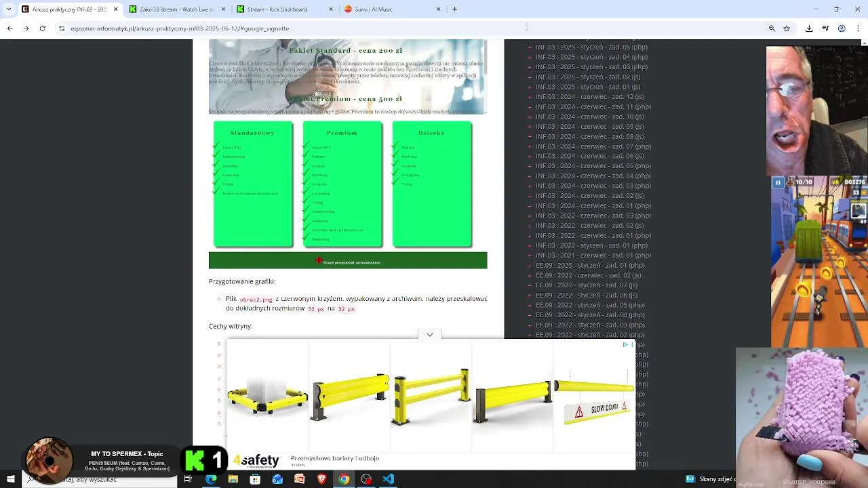Click 'Pakiet Standard - cena 200 zł' heading
Viewport: 868px width, 488px height.
[x=346, y=50]
